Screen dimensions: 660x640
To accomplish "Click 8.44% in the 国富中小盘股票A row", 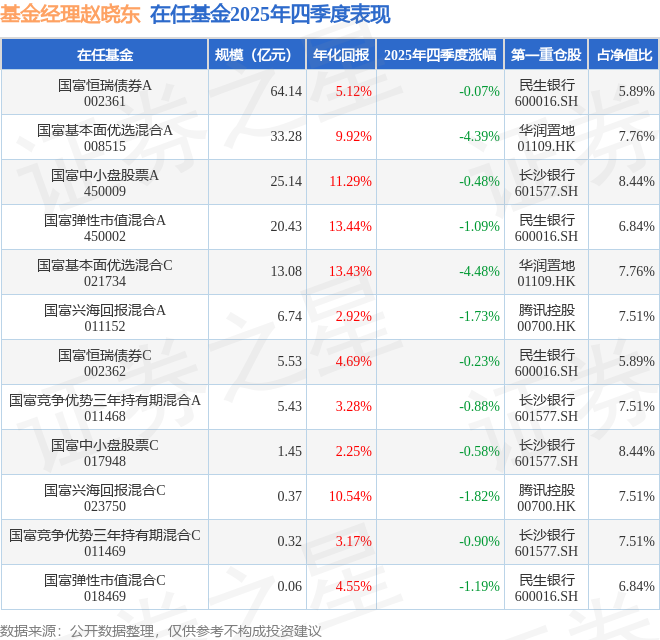I will (636, 181).
